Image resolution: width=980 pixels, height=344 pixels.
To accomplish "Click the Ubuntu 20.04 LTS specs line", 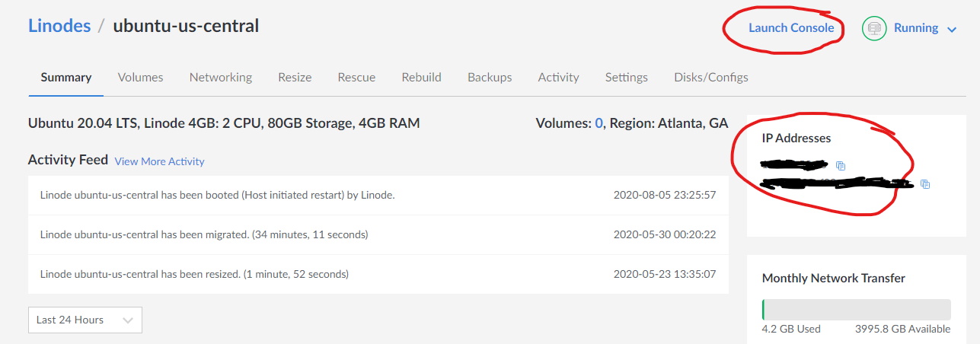I will 224,123.
